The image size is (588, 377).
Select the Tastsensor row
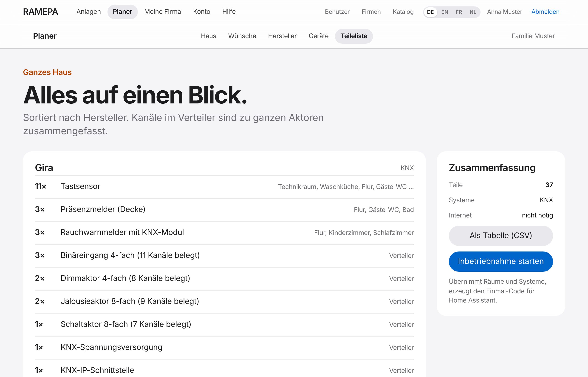(x=224, y=186)
